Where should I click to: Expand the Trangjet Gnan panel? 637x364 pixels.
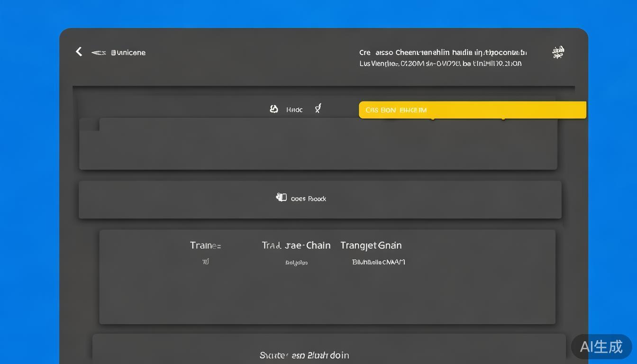point(371,245)
